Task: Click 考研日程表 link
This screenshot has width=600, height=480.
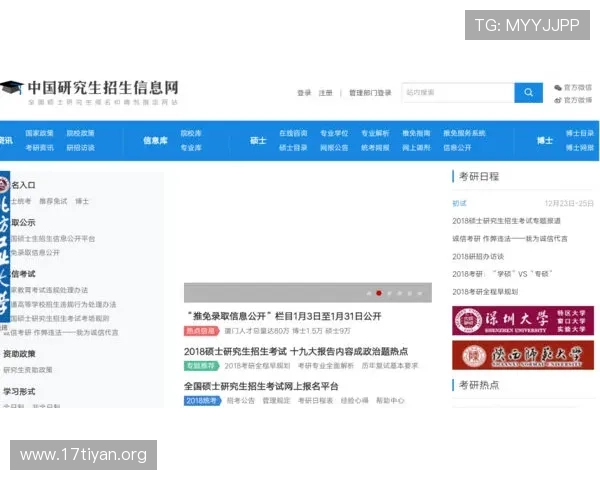Action: coord(316,401)
